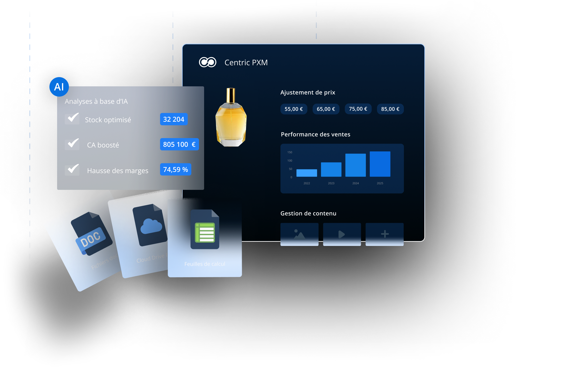This screenshot has width=588, height=372.
Task: Click the Centric PXM infinity logo
Action: pos(207,62)
